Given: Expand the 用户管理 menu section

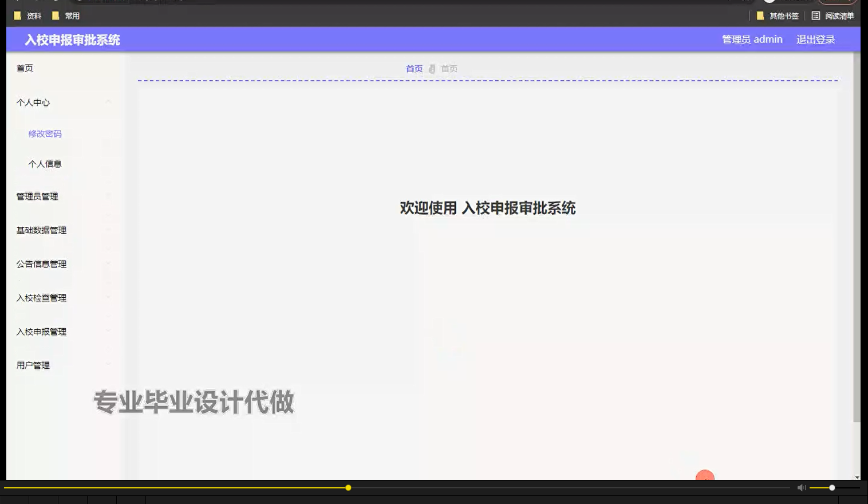Looking at the screenshot, I should pyautogui.click(x=33, y=365).
